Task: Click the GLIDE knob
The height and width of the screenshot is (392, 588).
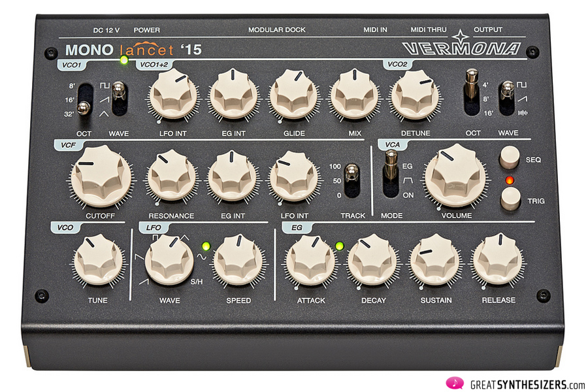Action: (x=293, y=95)
